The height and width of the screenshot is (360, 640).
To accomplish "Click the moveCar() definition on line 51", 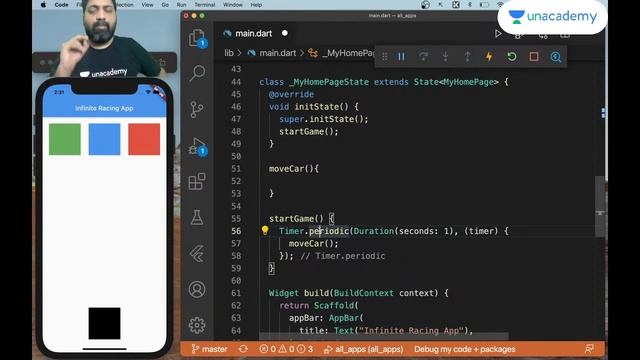I will click(293, 169).
